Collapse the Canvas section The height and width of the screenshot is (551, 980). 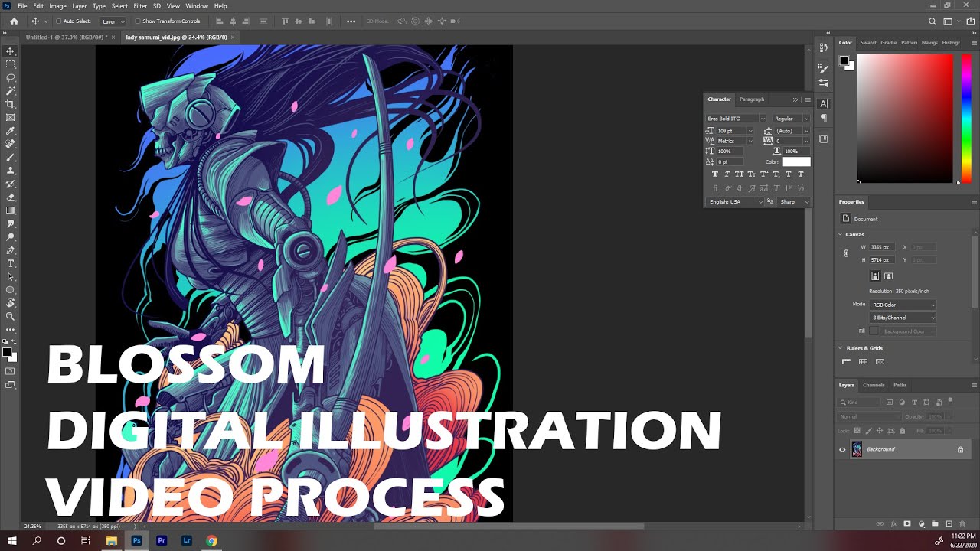840,234
